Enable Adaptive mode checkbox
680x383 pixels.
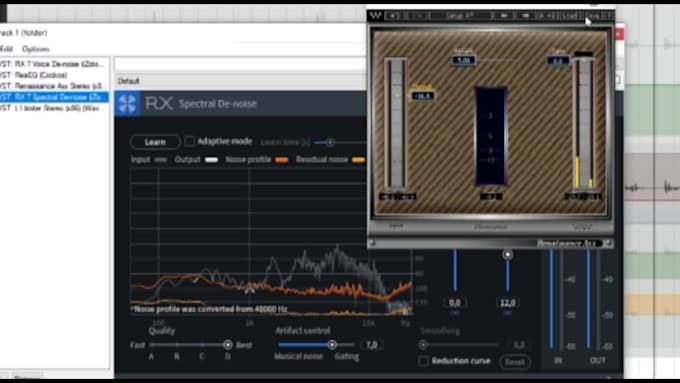click(190, 141)
